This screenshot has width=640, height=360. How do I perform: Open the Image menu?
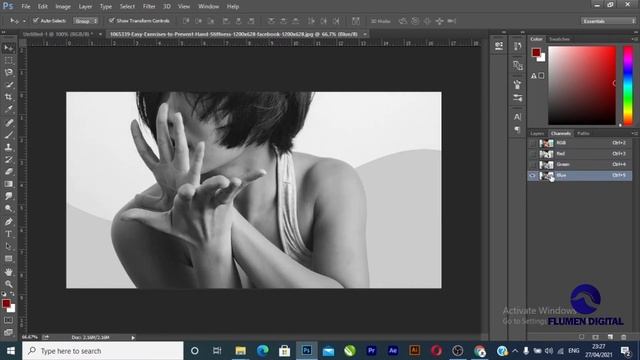63,7
